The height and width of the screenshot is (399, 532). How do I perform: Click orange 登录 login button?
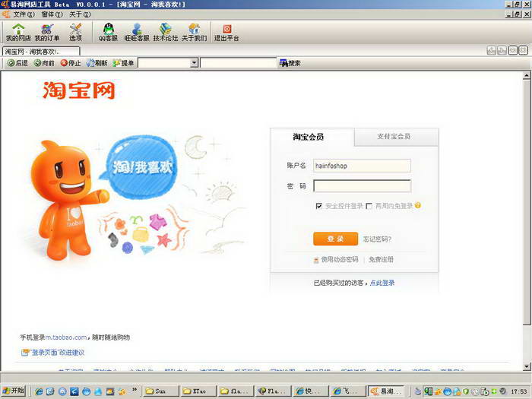[x=336, y=239]
